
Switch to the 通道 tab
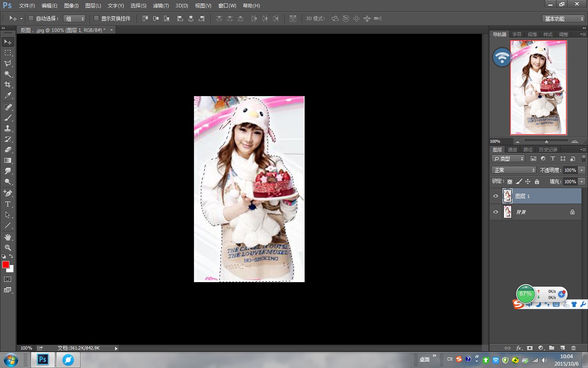click(512, 150)
